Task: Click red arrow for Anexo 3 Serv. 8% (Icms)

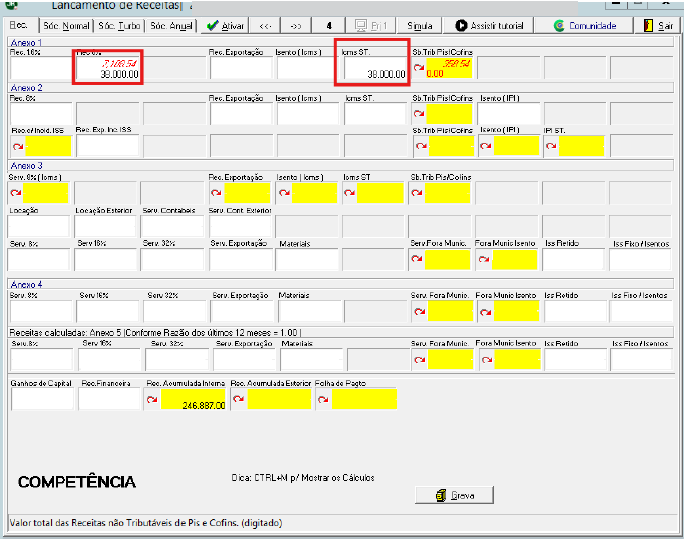Action: [16, 192]
